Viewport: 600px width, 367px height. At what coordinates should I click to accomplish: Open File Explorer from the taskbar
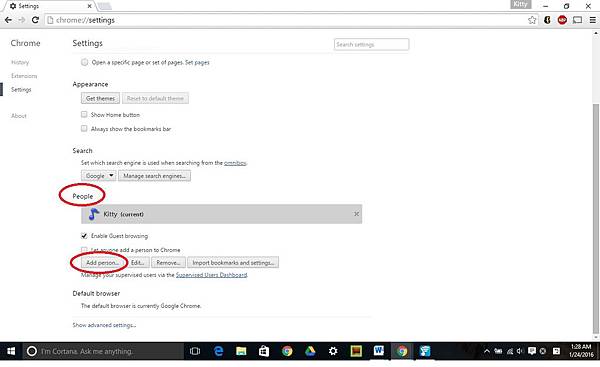click(x=241, y=351)
